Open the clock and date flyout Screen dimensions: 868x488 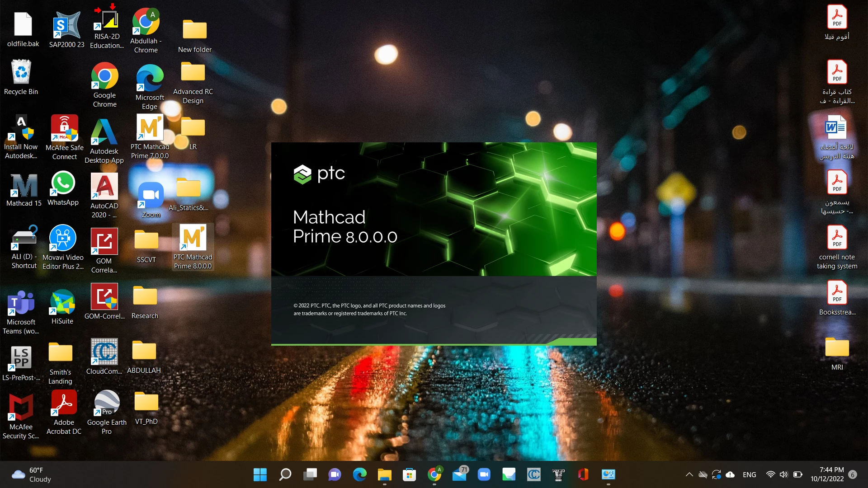click(827, 474)
